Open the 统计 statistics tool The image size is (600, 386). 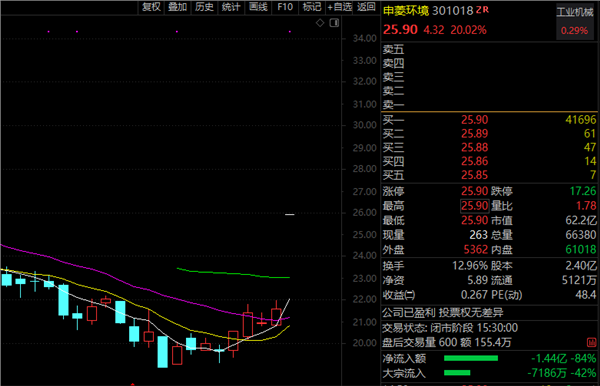(x=231, y=7)
